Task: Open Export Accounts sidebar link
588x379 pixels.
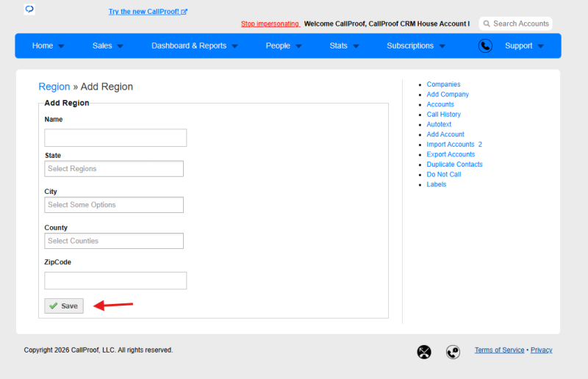Action: [x=451, y=154]
